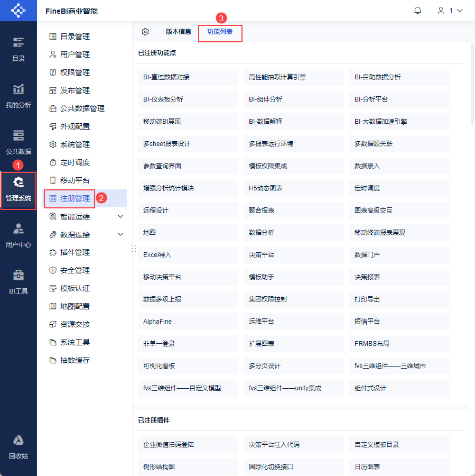The width and height of the screenshot is (475, 476).
Task: Click the 外观配置 paint roller icon
Action: pos(53,126)
